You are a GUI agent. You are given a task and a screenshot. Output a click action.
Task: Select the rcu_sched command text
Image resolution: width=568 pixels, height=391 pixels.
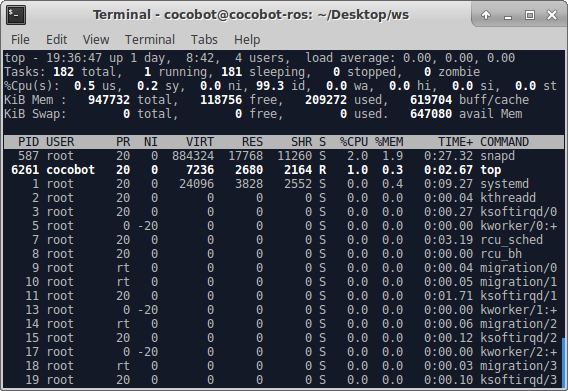coord(511,240)
